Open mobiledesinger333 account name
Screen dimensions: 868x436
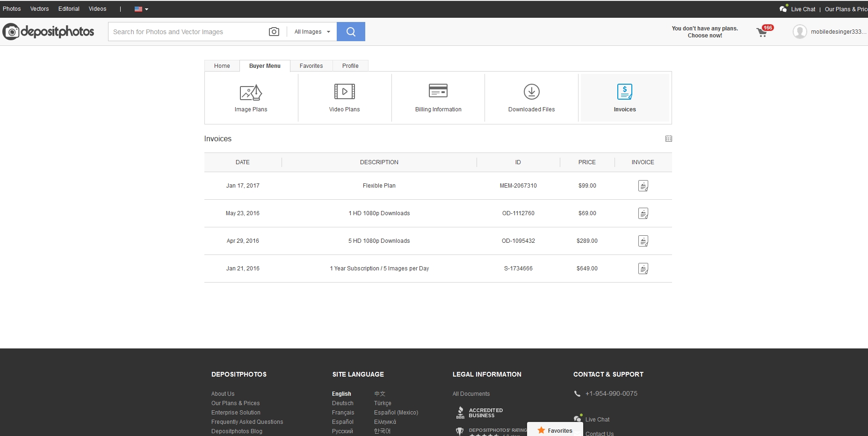coord(839,32)
